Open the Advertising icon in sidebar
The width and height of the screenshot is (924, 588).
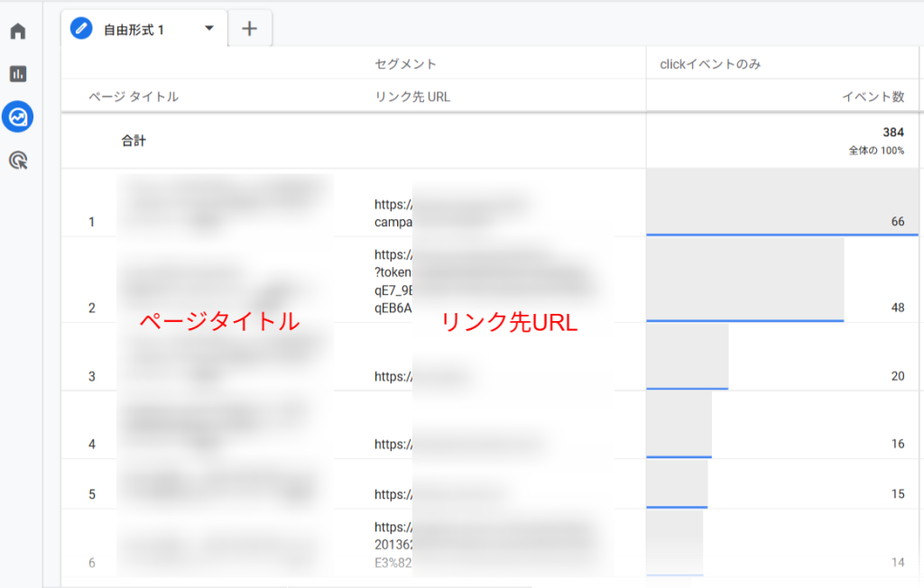click(18, 161)
